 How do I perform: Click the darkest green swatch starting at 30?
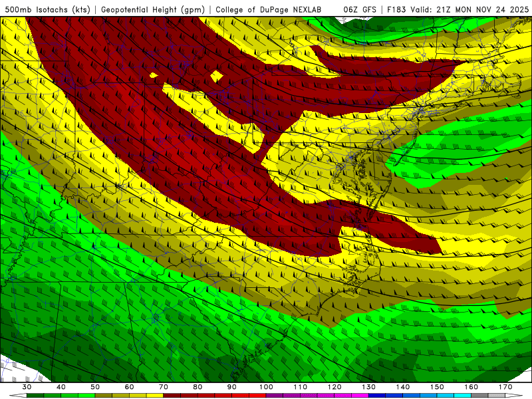(x=35, y=396)
